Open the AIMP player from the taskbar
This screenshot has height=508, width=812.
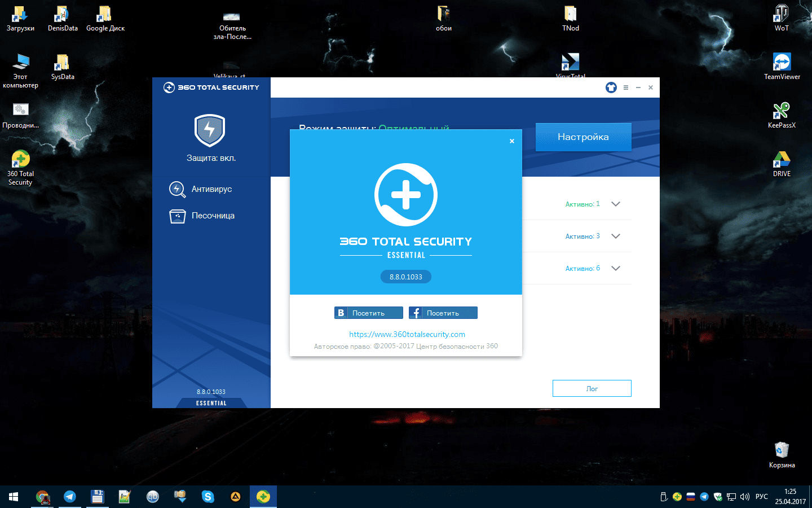[x=236, y=497]
